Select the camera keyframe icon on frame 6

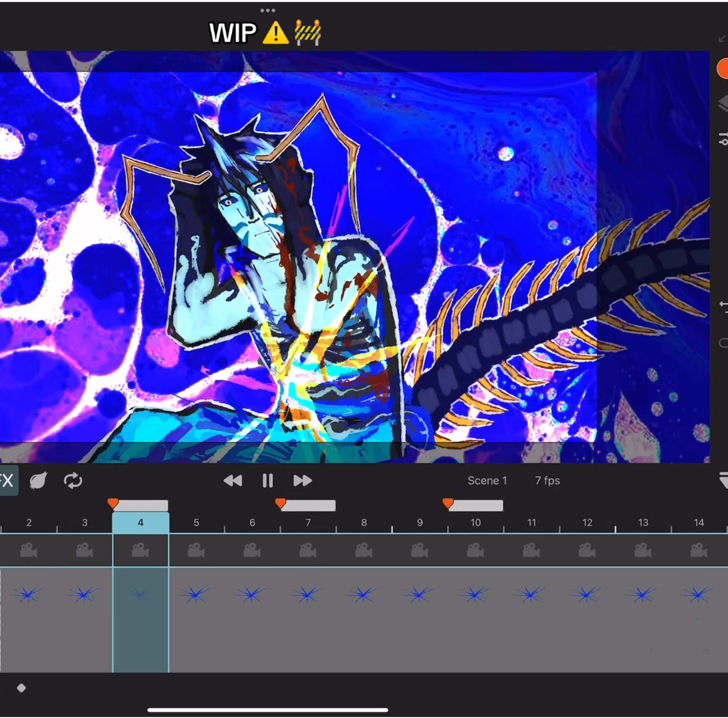point(252,550)
